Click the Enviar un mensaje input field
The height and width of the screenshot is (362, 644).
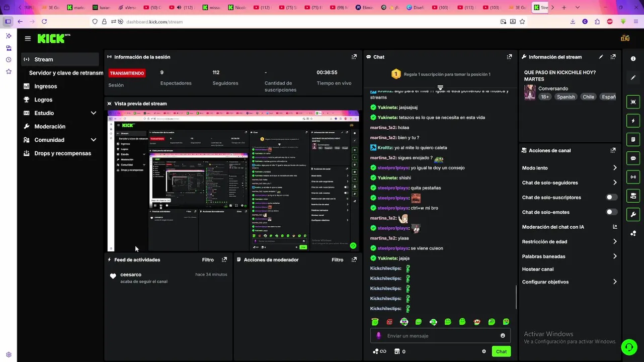(440, 336)
